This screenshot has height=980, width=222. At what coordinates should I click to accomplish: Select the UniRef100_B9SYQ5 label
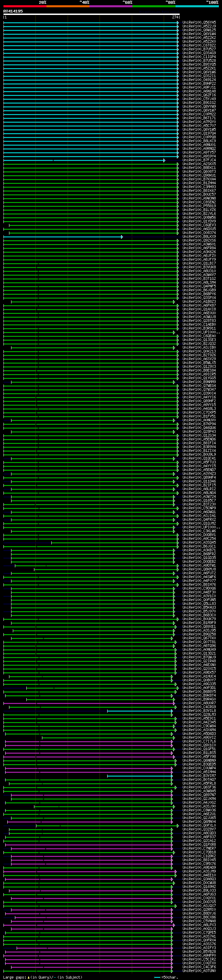coord(199,64)
